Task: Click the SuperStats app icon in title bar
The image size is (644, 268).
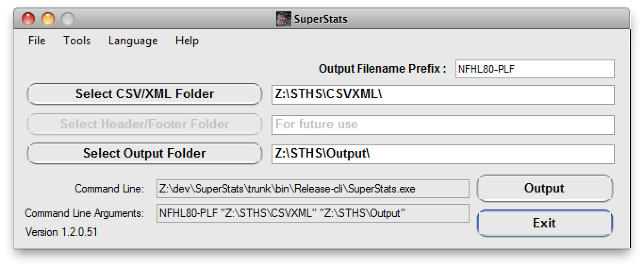Action: (x=283, y=19)
